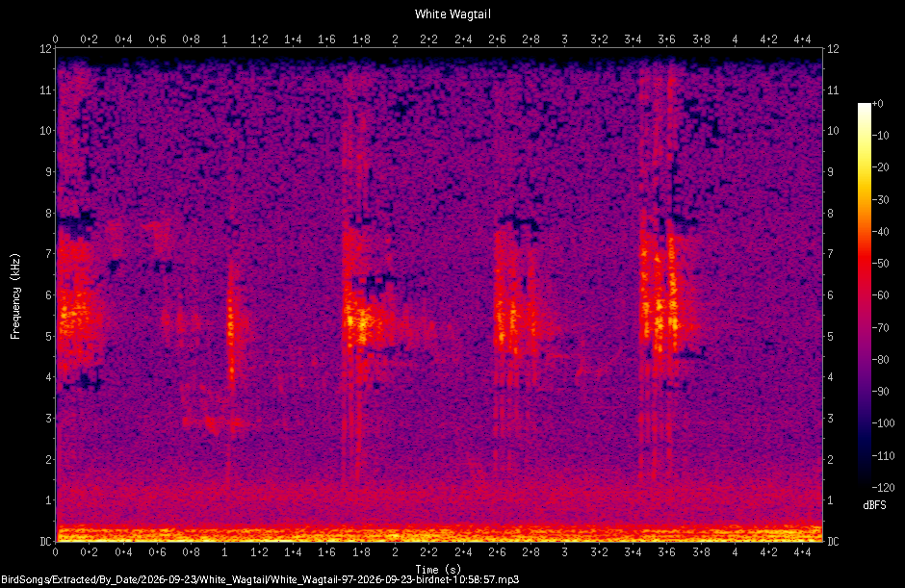Click "12" on the right frequency axis
Image resolution: width=905 pixels, height=588 pixels.
coord(833,49)
